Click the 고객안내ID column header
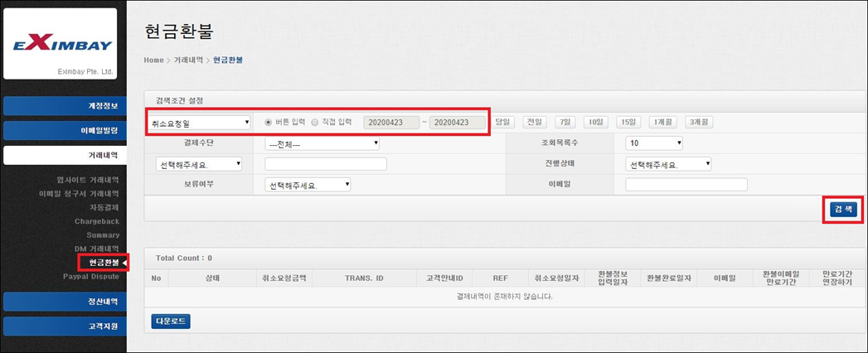This screenshot has width=868, height=353. click(x=445, y=278)
